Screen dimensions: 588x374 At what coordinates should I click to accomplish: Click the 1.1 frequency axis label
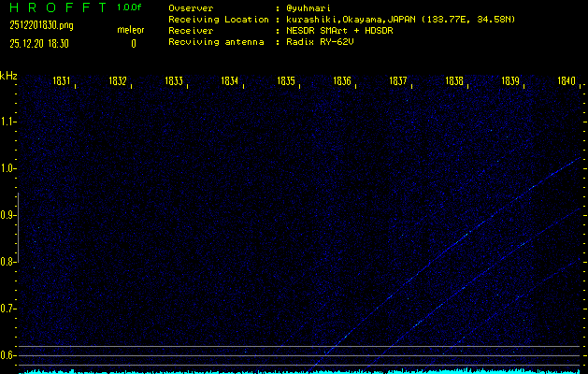point(8,122)
